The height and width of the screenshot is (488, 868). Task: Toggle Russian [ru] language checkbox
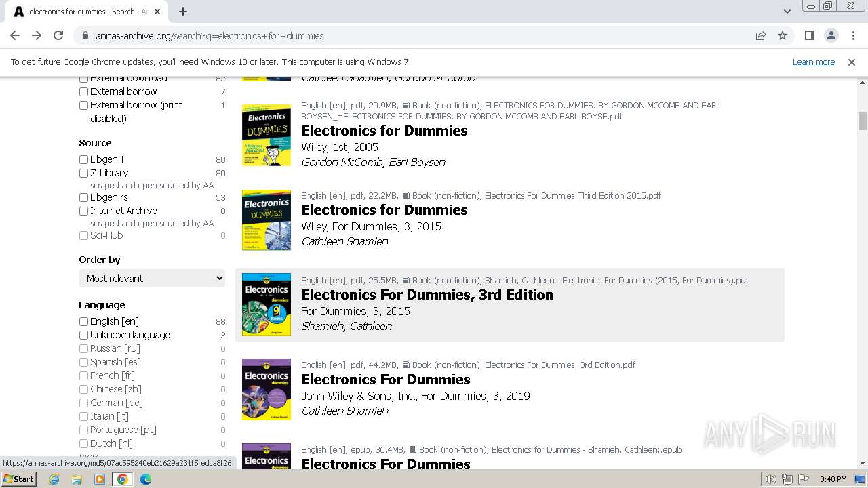[x=83, y=348]
